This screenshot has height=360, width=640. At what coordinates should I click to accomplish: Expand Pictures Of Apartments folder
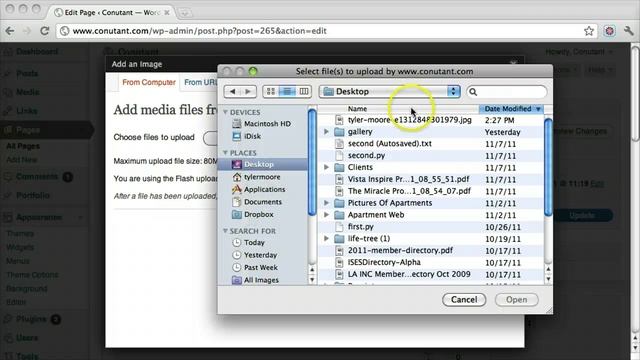point(326,203)
